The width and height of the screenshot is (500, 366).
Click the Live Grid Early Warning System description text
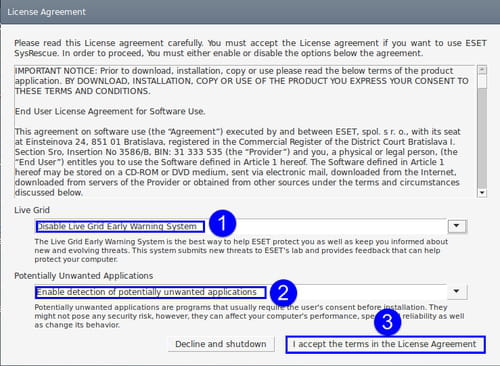point(241,250)
